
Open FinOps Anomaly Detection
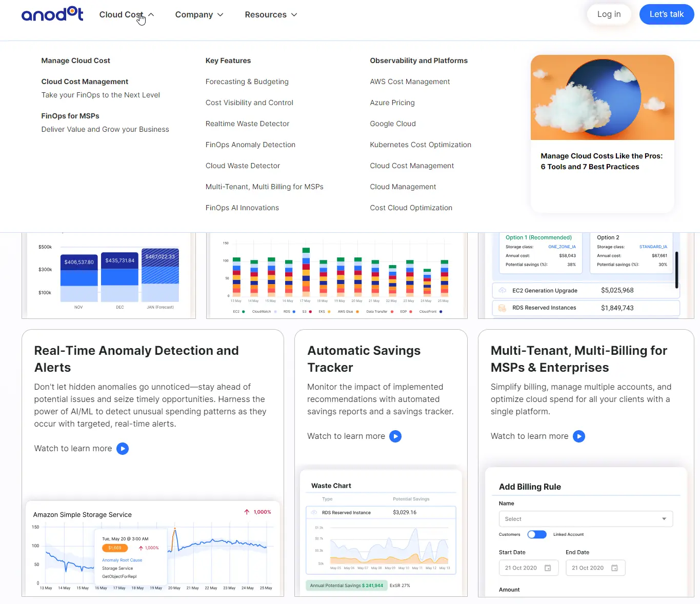coord(250,145)
